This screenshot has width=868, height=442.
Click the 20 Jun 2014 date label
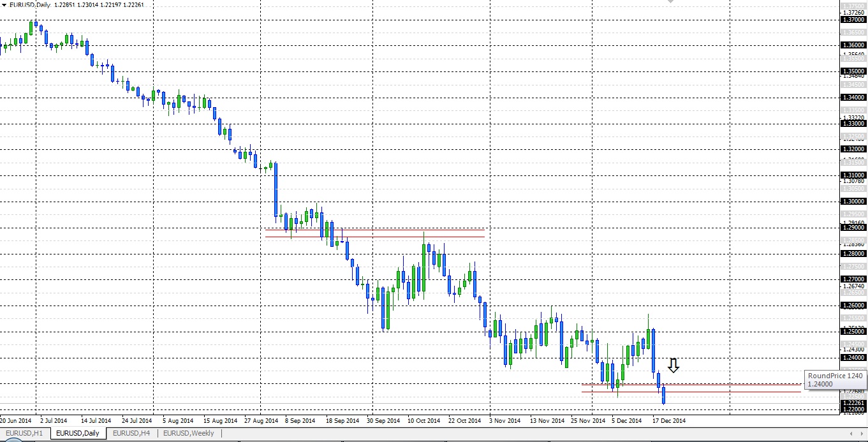click(x=16, y=421)
